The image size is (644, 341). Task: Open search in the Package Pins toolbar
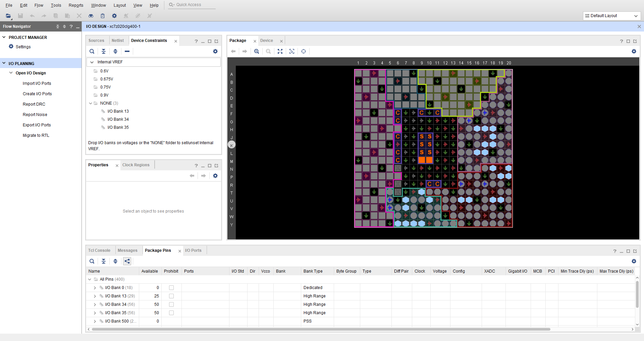tap(92, 261)
